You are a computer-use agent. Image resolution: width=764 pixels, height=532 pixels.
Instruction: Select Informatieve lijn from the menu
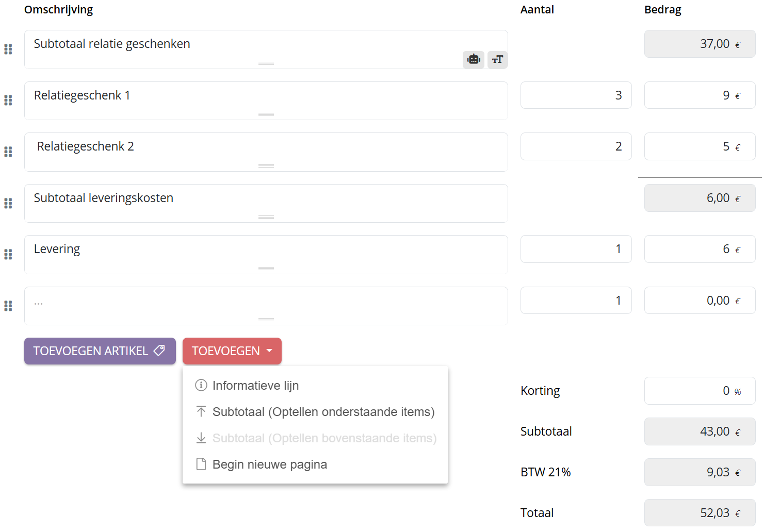coord(255,386)
